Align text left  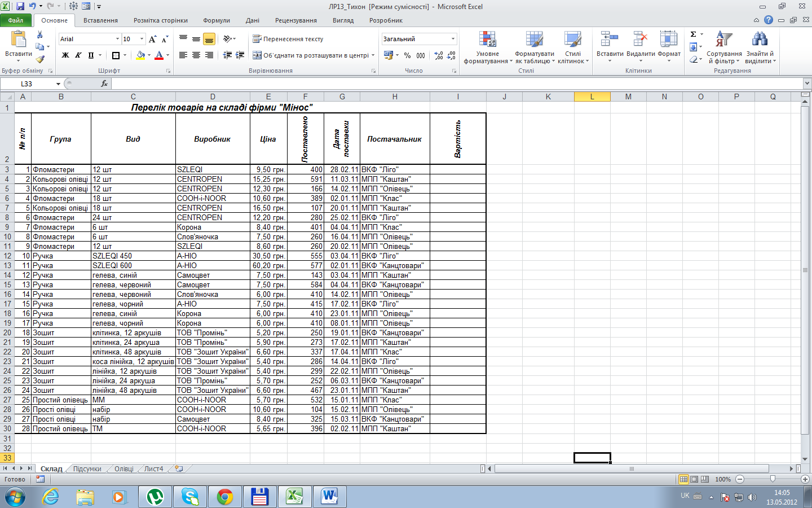[183, 55]
